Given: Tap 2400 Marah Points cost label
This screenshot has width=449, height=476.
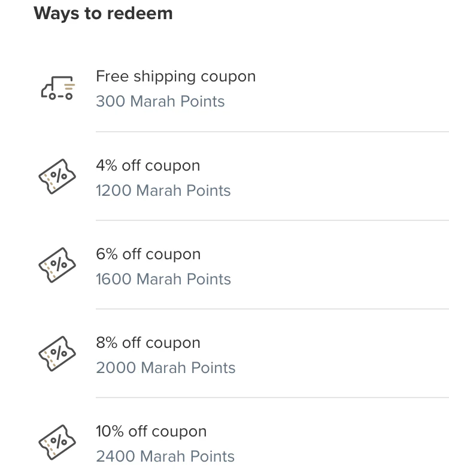Looking at the screenshot, I should coord(165,457).
